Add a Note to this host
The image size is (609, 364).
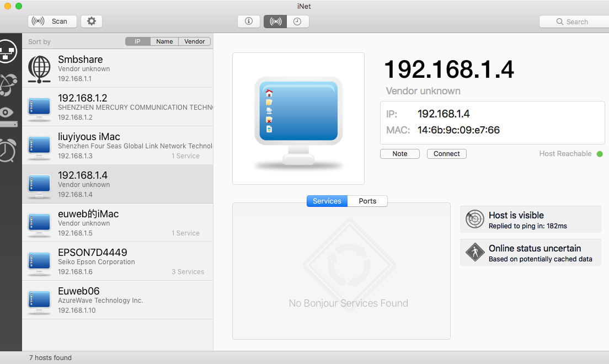pyautogui.click(x=399, y=154)
